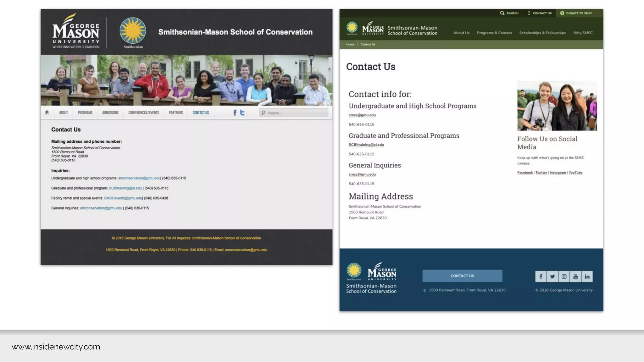
Task: Open Twitter square icon in blue footer
Action: point(552,277)
